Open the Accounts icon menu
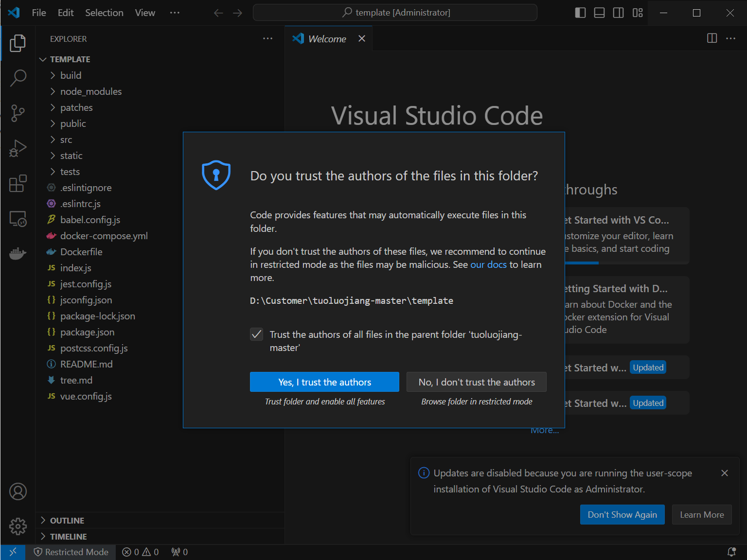The image size is (747, 560). point(18,491)
